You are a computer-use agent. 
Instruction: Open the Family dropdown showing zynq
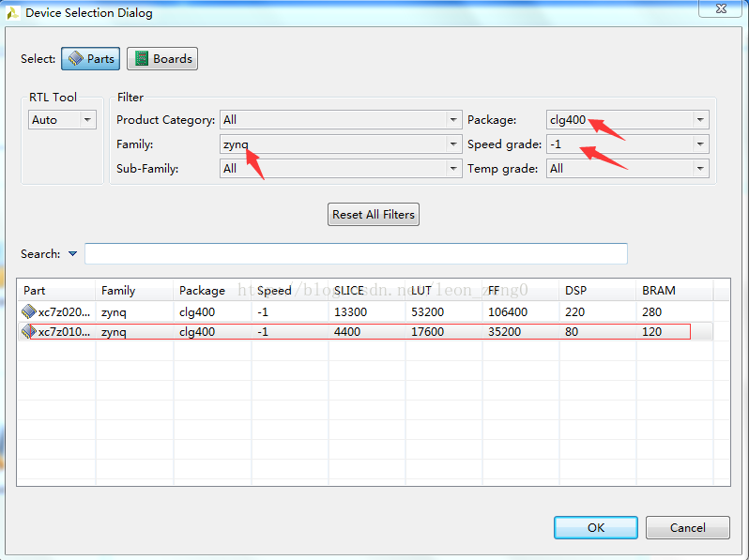click(341, 144)
